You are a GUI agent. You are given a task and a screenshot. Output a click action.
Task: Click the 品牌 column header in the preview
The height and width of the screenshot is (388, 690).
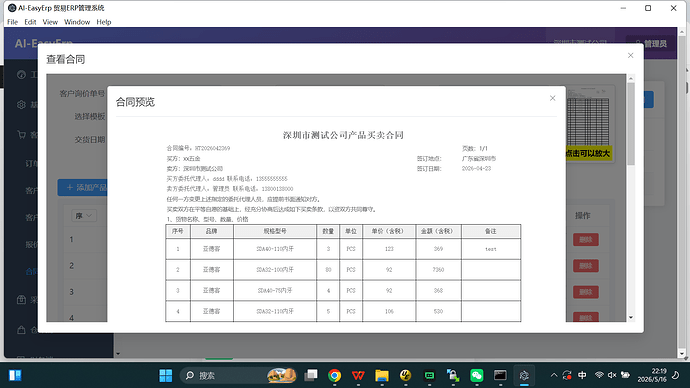tap(212, 231)
